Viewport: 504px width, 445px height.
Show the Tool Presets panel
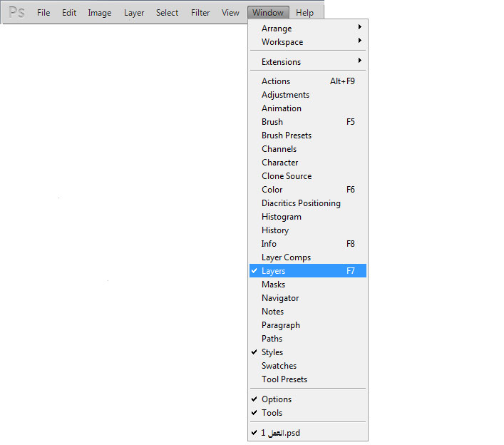[x=308, y=379]
